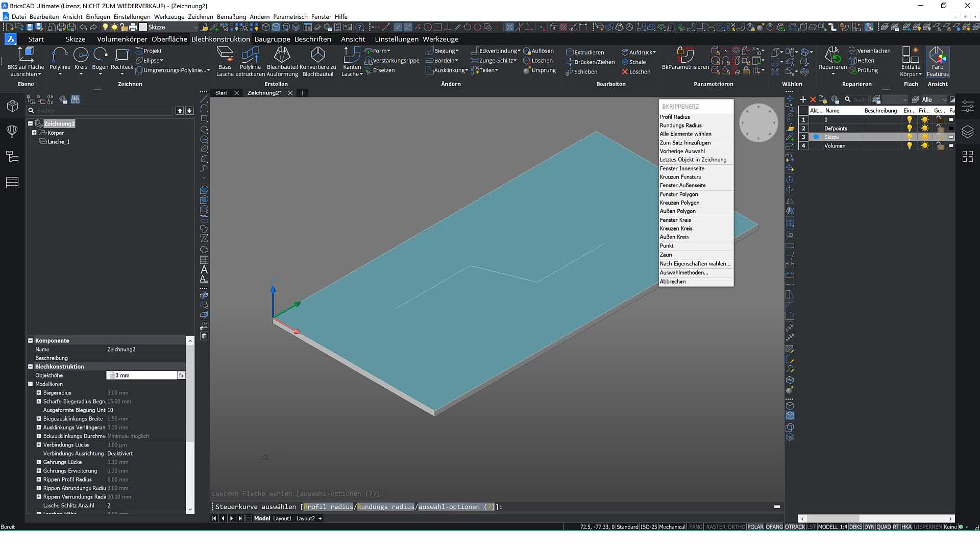Click blue color swatch of Skizze layer

(x=816, y=137)
